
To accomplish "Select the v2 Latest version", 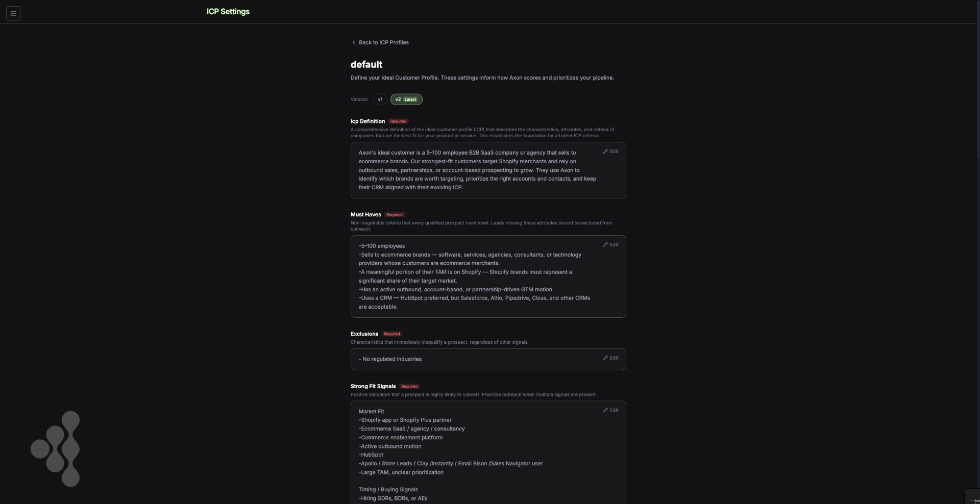I will click(x=406, y=99).
